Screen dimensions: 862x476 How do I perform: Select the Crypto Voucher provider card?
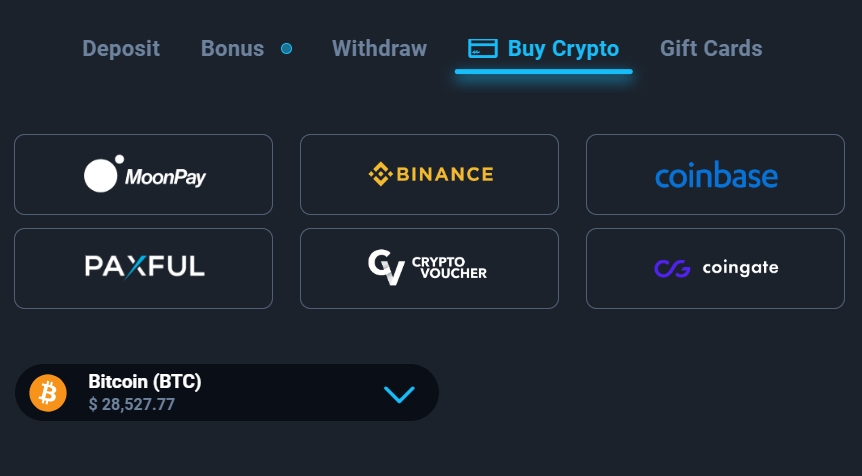(x=429, y=268)
